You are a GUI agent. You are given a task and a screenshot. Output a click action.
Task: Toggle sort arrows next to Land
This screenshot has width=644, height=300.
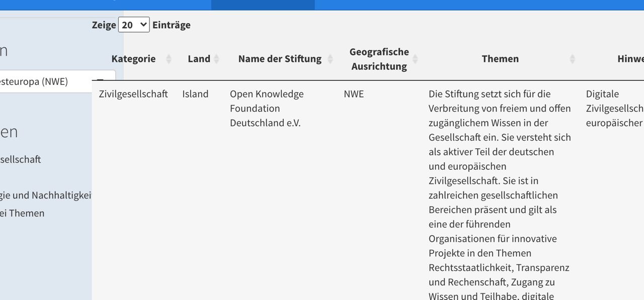tap(216, 59)
